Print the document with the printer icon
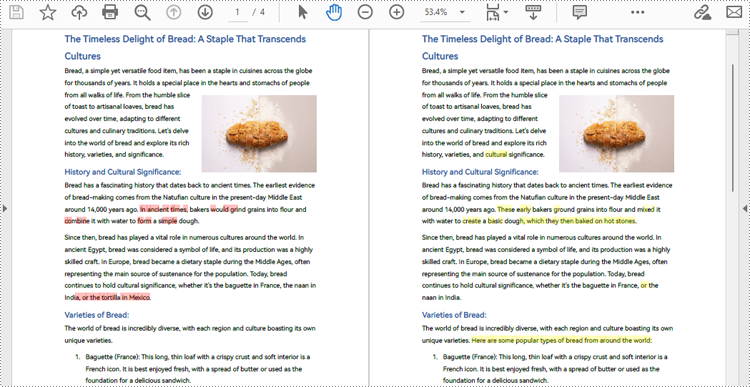Screen dimensions: 750x387 [110, 12]
